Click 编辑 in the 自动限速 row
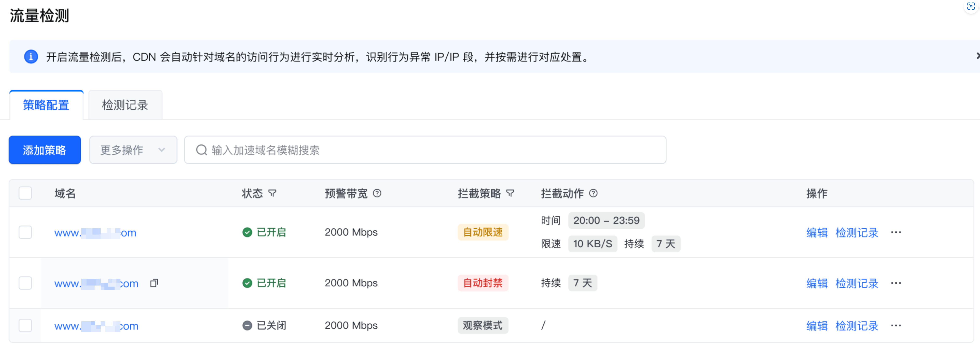 pyautogui.click(x=817, y=233)
